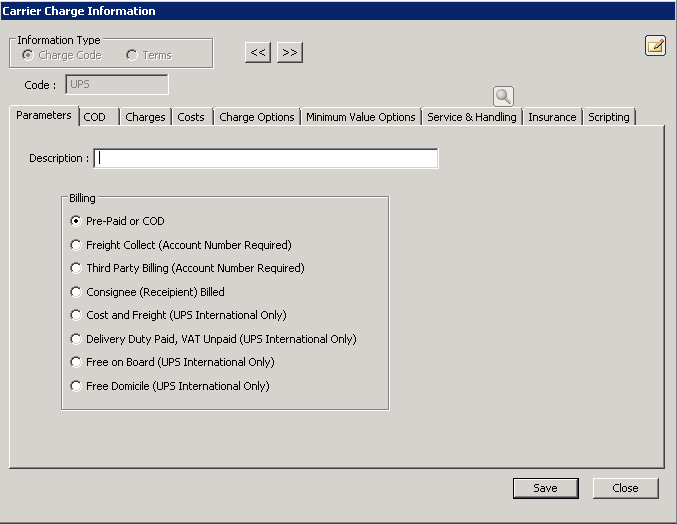Select Delivery Duty Paid, VAT Unpaid
677x524 pixels.
[x=77, y=339]
